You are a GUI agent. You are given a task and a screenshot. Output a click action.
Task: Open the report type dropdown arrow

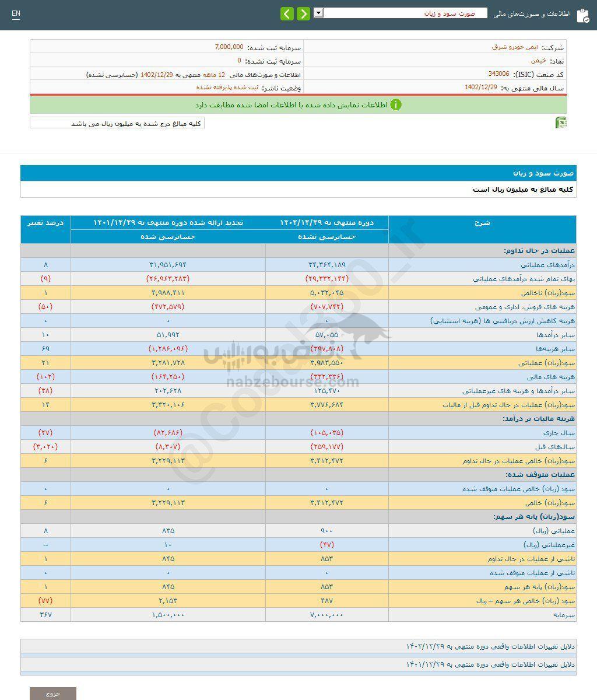pos(318,13)
